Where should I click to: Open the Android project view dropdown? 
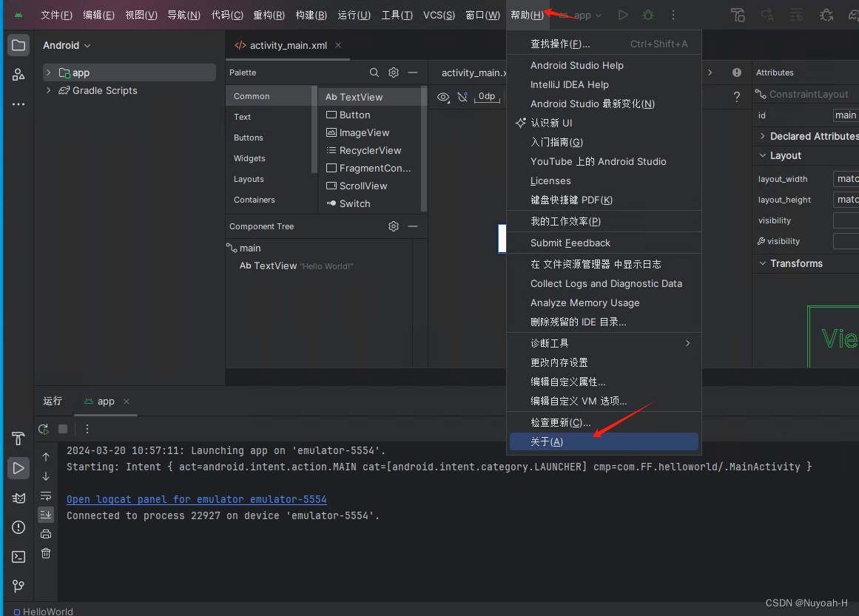67,45
